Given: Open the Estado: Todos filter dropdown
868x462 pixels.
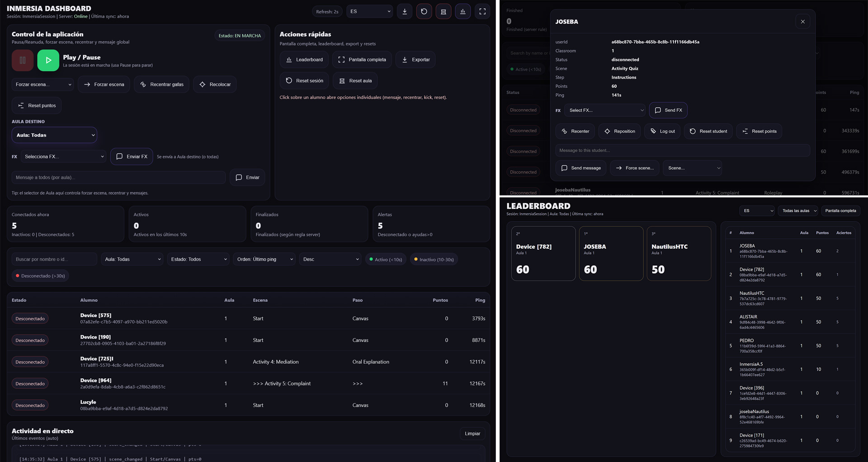Looking at the screenshot, I should (x=198, y=259).
